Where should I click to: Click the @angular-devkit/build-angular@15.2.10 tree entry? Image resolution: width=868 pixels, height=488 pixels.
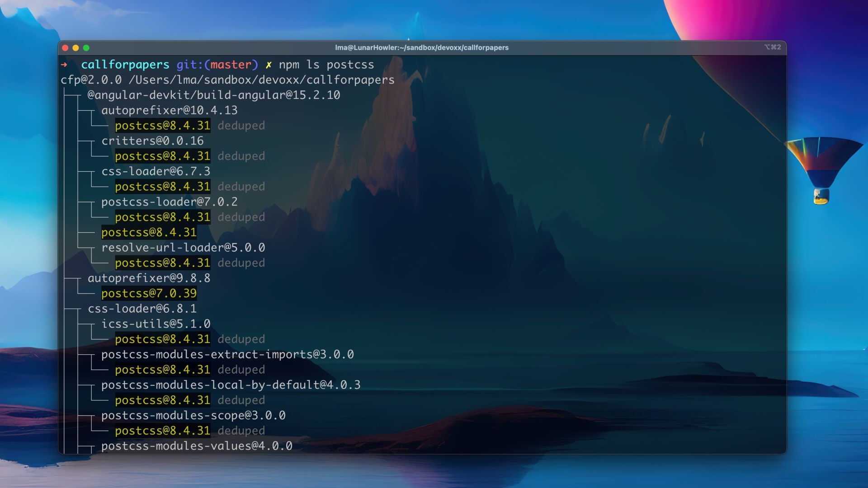pos(213,95)
